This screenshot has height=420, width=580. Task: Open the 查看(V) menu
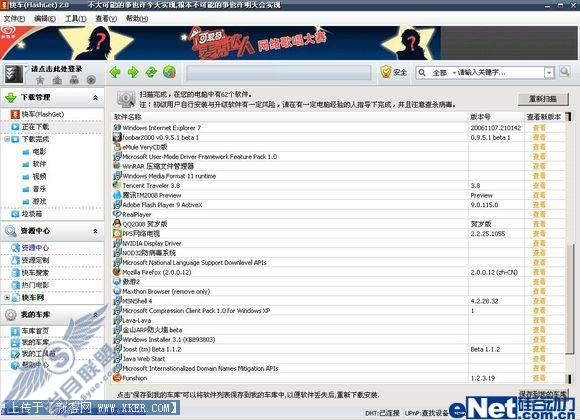pyautogui.click(x=106, y=19)
